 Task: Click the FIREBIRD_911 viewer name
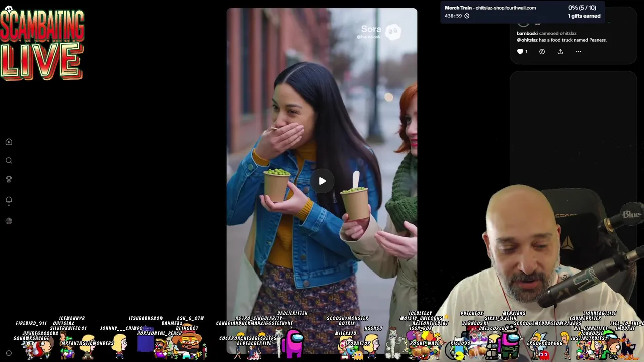31,323
